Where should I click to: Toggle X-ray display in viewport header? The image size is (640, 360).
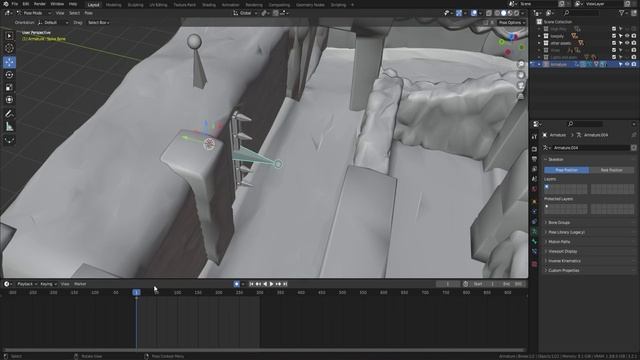click(x=489, y=13)
